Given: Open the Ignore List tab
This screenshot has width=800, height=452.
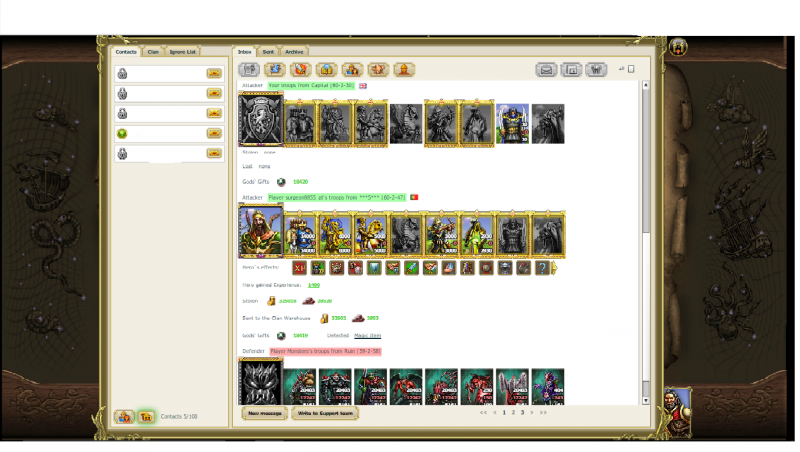Looking at the screenshot, I should 183,51.
